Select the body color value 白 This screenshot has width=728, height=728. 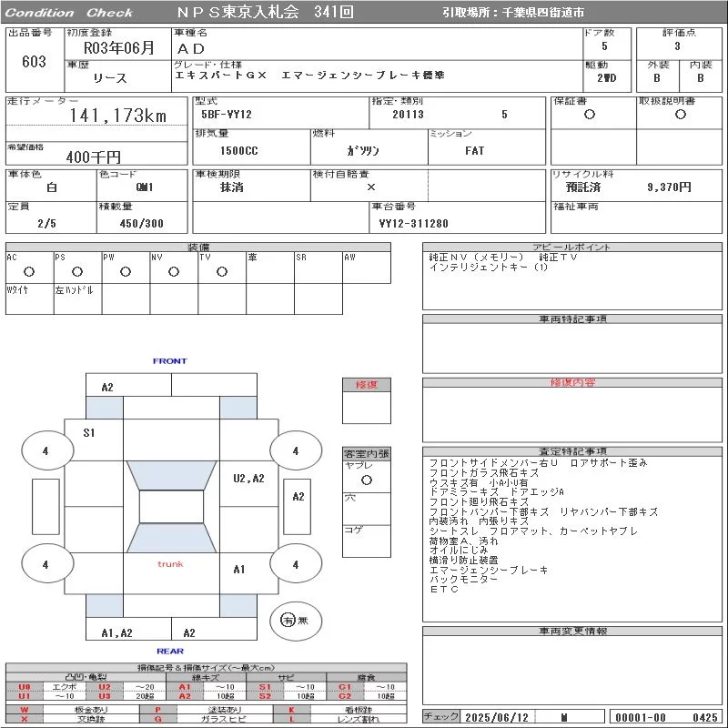(52, 187)
